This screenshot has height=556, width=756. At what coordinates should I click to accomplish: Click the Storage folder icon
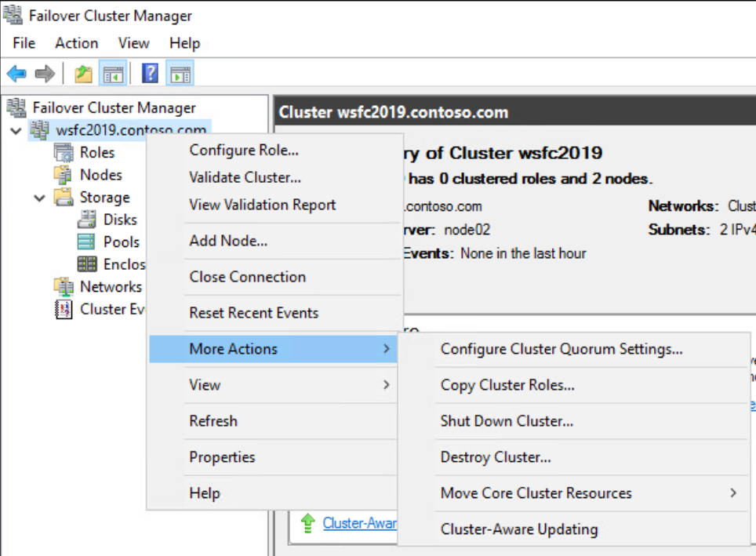[64, 198]
